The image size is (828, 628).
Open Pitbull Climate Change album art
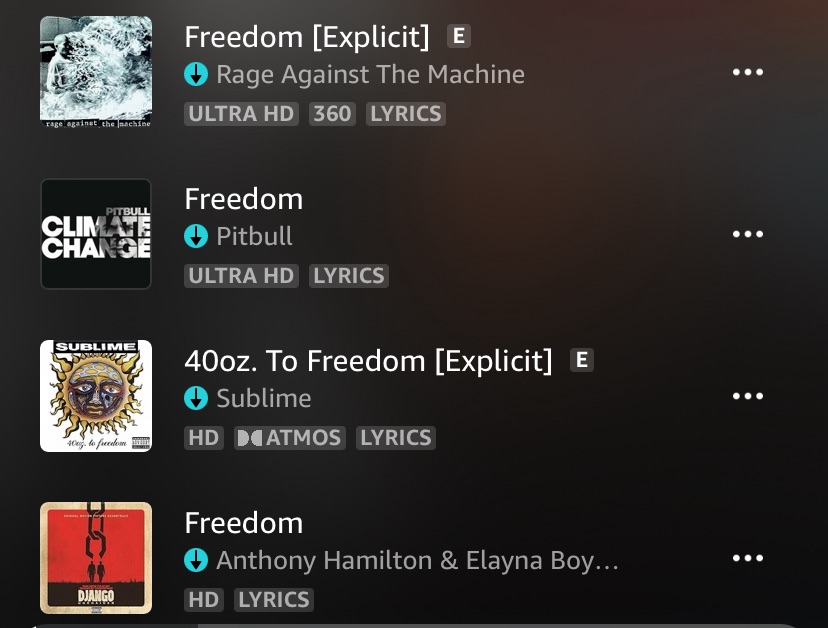pyautogui.click(x=96, y=234)
